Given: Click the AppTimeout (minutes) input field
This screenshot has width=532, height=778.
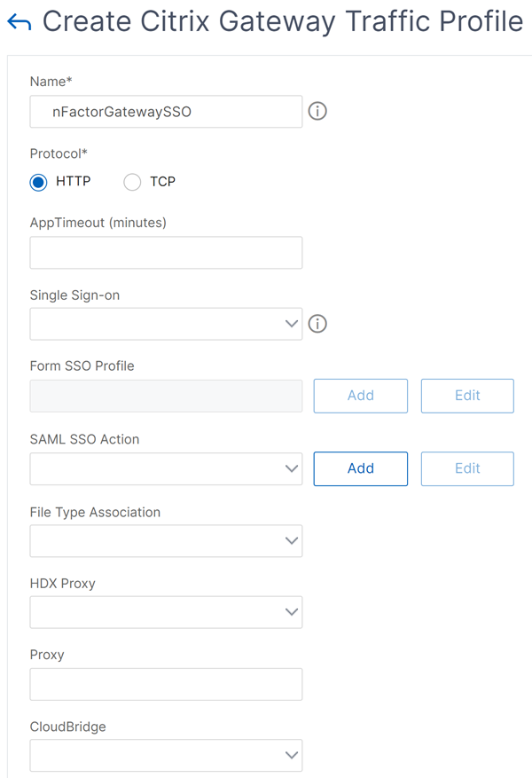Looking at the screenshot, I should [166, 253].
